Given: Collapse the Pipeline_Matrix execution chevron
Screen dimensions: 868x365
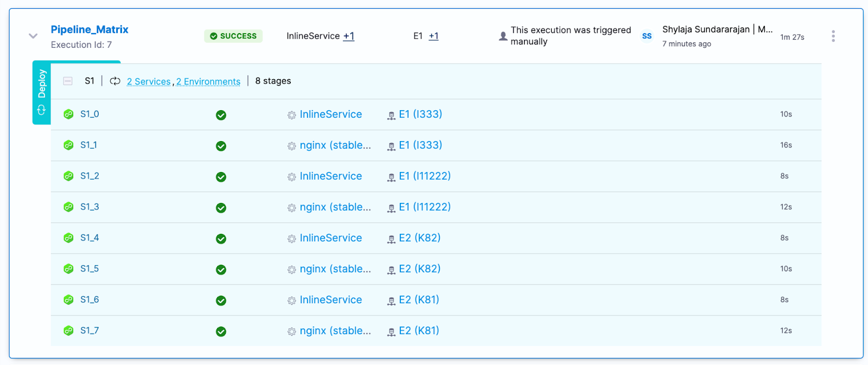Looking at the screenshot, I should point(33,36).
